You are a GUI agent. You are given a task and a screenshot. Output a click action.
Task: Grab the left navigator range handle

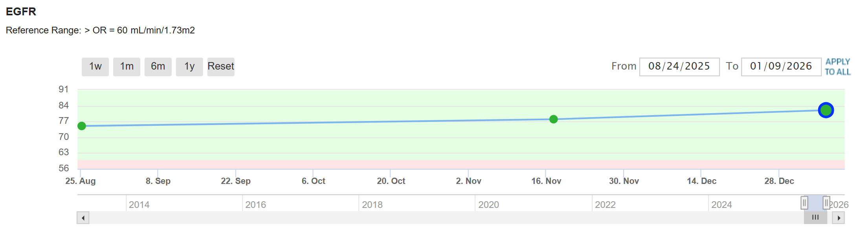804,203
